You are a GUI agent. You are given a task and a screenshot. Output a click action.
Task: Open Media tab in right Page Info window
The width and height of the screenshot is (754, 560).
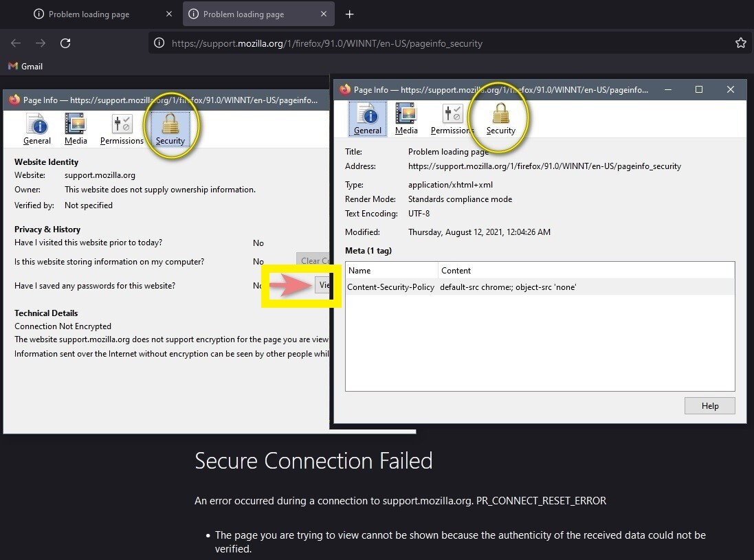point(406,119)
